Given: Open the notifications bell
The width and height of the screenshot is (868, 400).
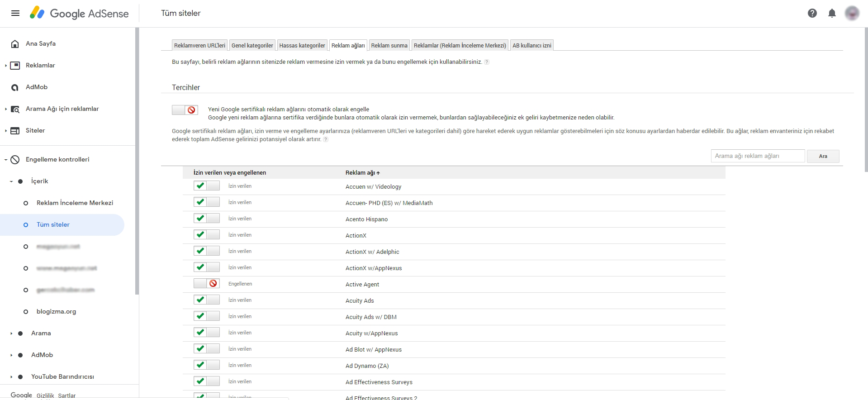Looking at the screenshot, I should tap(832, 13).
